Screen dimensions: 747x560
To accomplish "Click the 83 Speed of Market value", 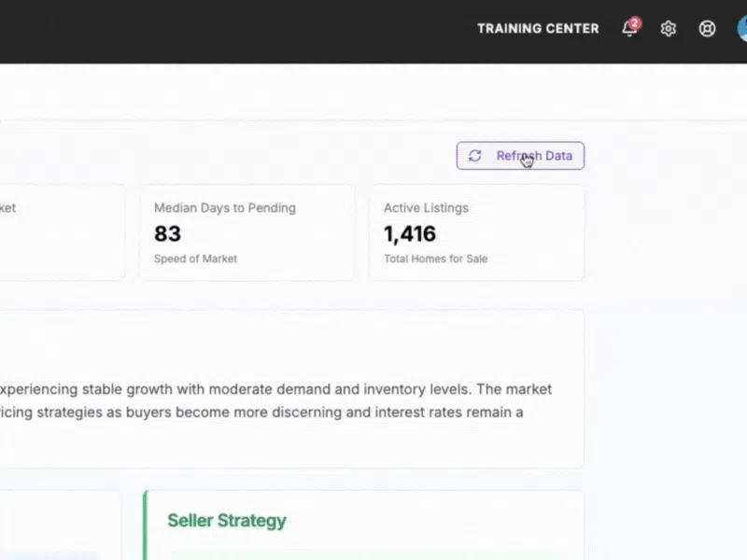I will coord(168,233).
